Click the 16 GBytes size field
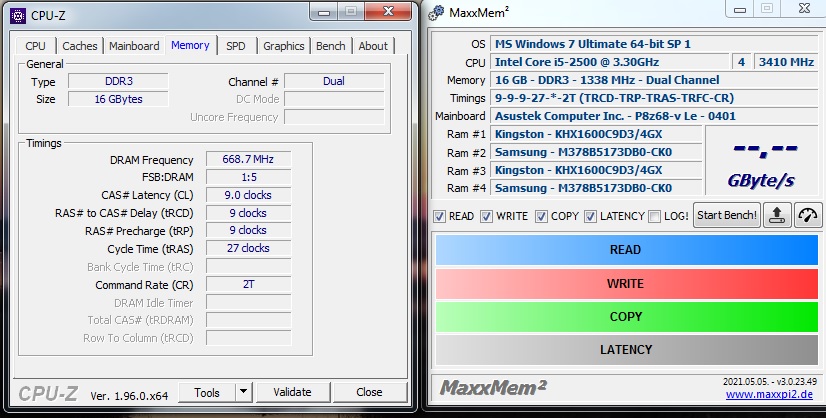The image size is (826, 418). [x=119, y=99]
